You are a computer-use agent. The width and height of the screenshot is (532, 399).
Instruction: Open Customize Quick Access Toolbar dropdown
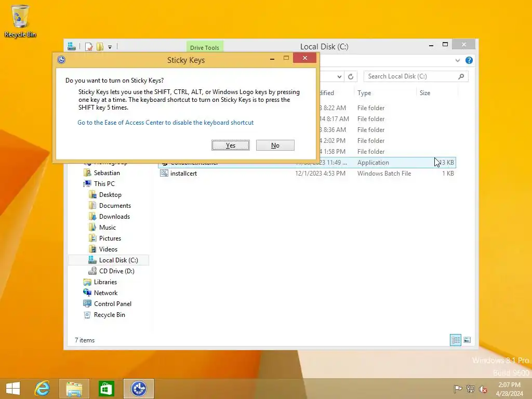(x=110, y=47)
